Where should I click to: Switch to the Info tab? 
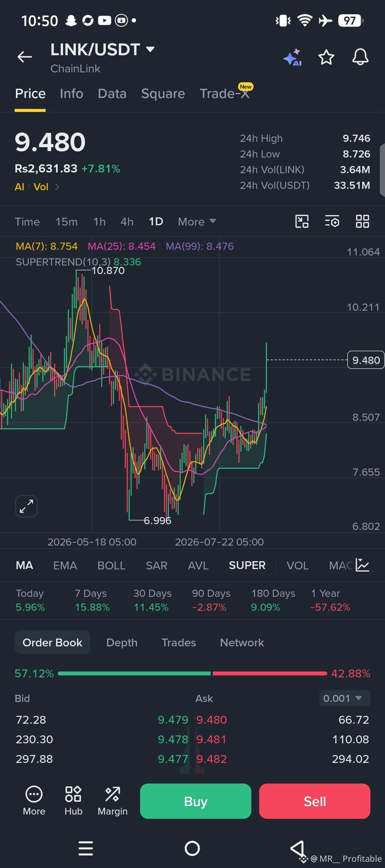[72, 94]
